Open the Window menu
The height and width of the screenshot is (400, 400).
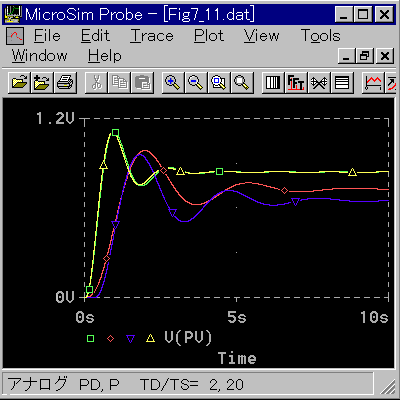coord(40,56)
